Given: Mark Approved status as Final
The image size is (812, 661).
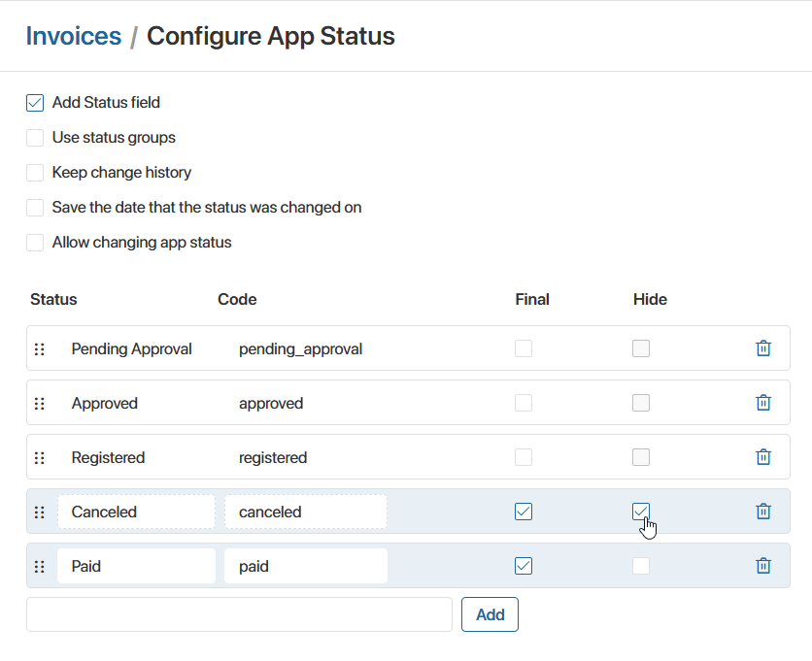Looking at the screenshot, I should click(x=524, y=403).
